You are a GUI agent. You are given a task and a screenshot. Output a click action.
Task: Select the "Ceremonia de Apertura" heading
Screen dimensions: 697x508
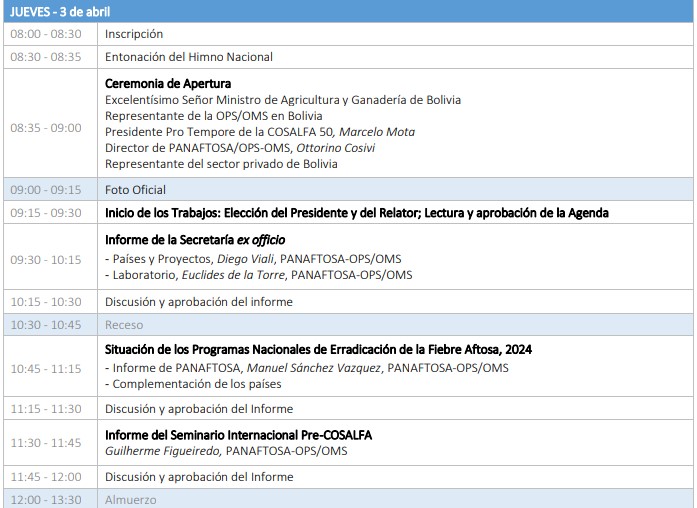click(x=168, y=84)
